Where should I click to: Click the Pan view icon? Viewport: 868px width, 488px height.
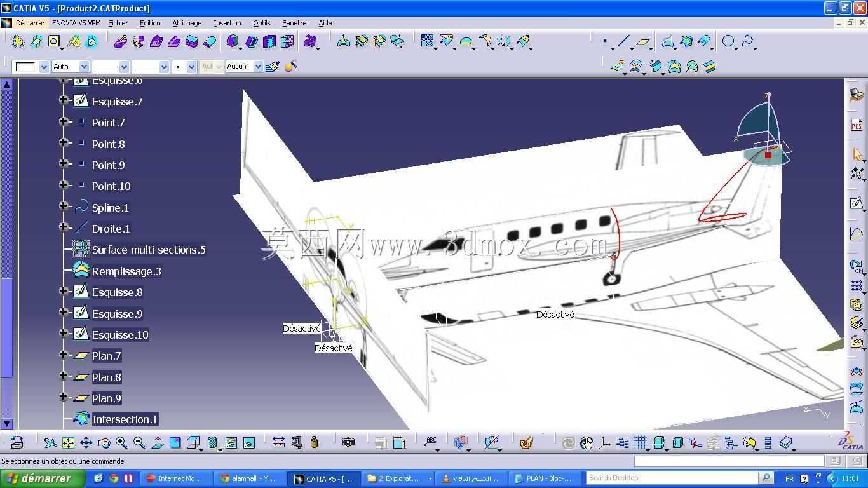click(x=86, y=442)
